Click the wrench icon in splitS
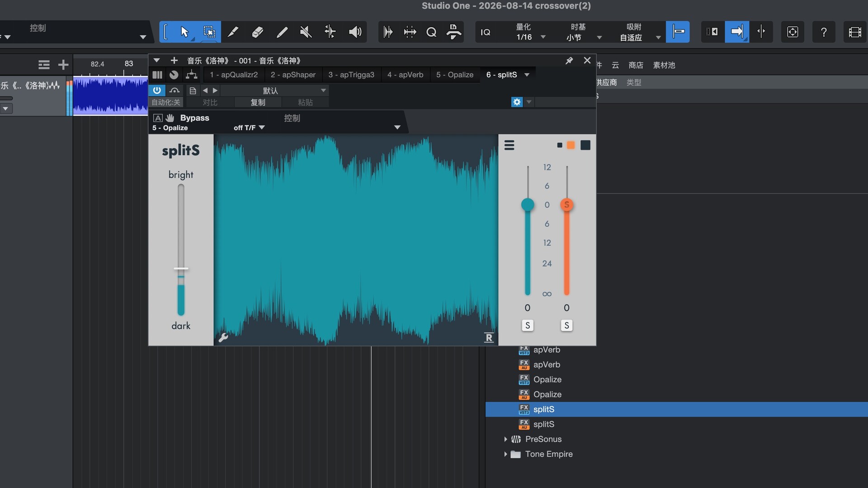This screenshot has height=488, width=868. pyautogui.click(x=223, y=338)
